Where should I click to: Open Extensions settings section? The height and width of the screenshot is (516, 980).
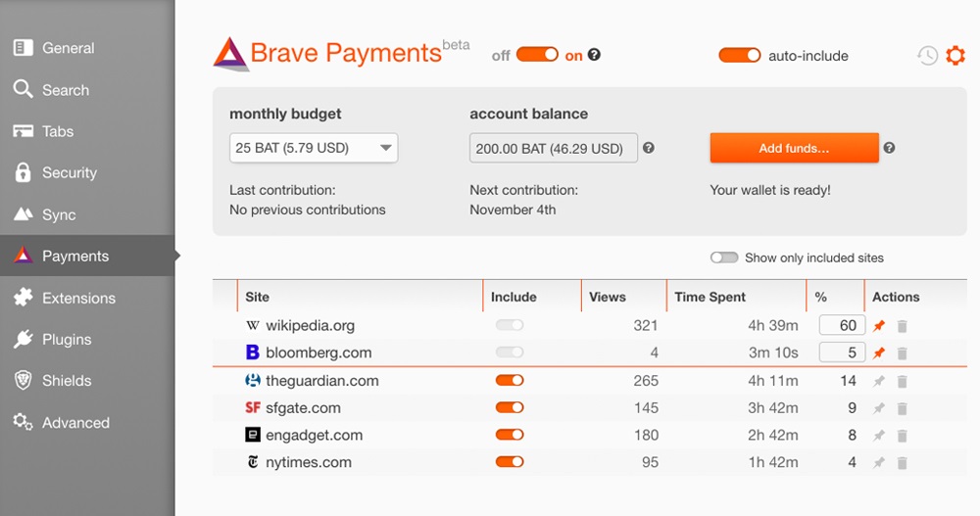pyautogui.click(x=87, y=298)
